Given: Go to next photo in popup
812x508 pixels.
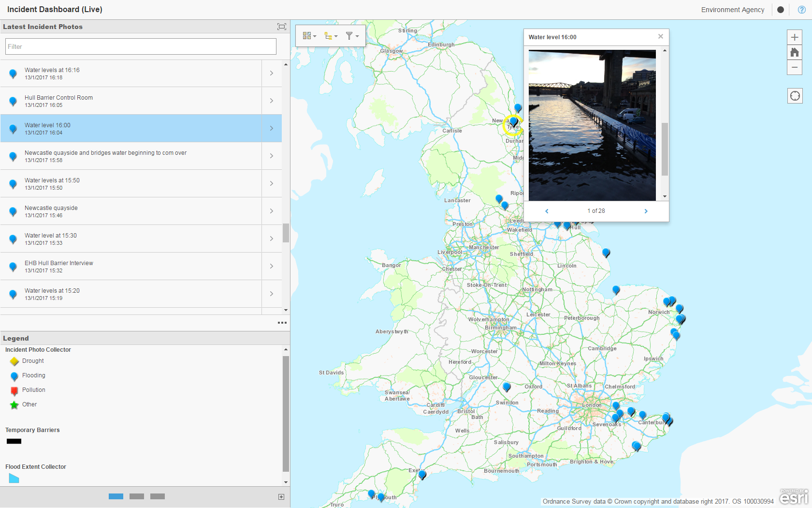Looking at the screenshot, I should 646,211.
